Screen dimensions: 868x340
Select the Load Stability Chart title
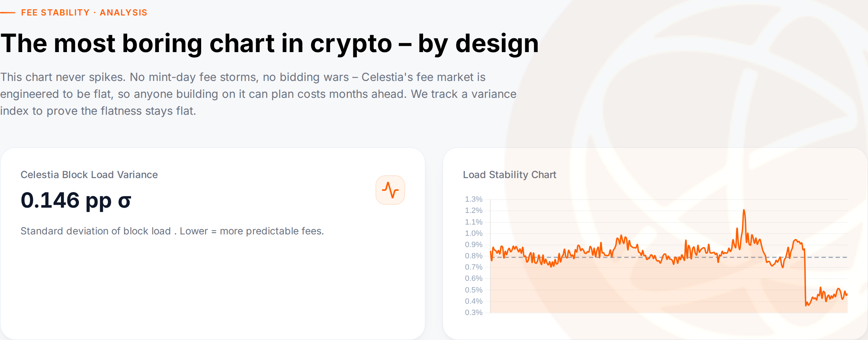(509, 175)
